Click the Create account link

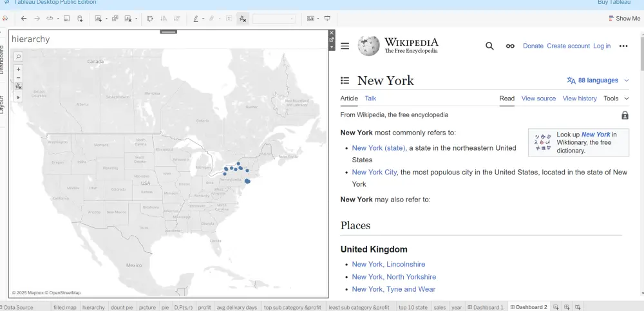coord(569,46)
